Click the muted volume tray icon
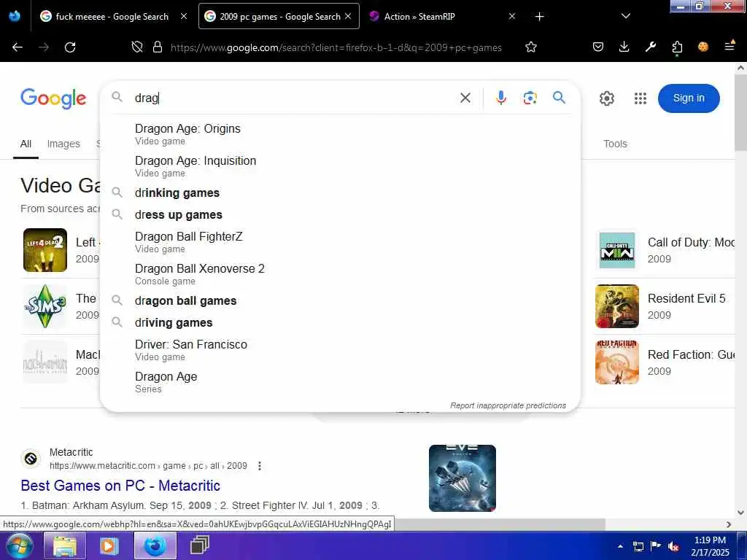Screen dimensions: 747x560 click(x=673, y=547)
